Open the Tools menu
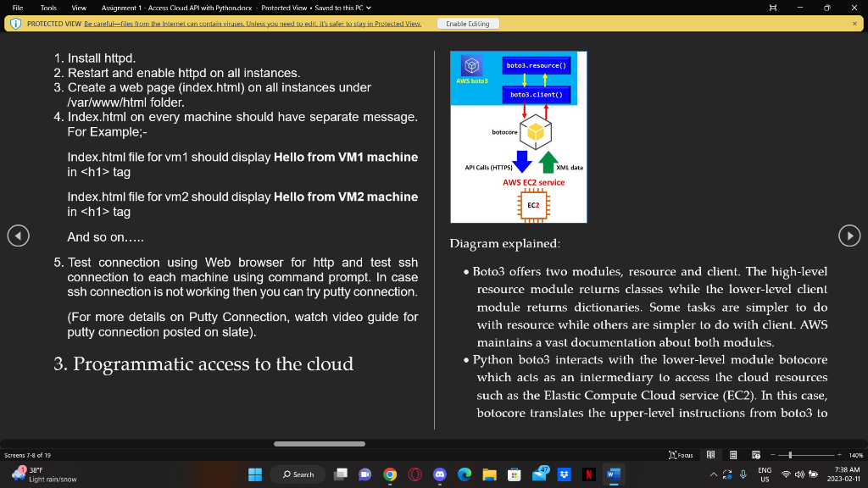The height and width of the screenshot is (488, 868). click(47, 8)
